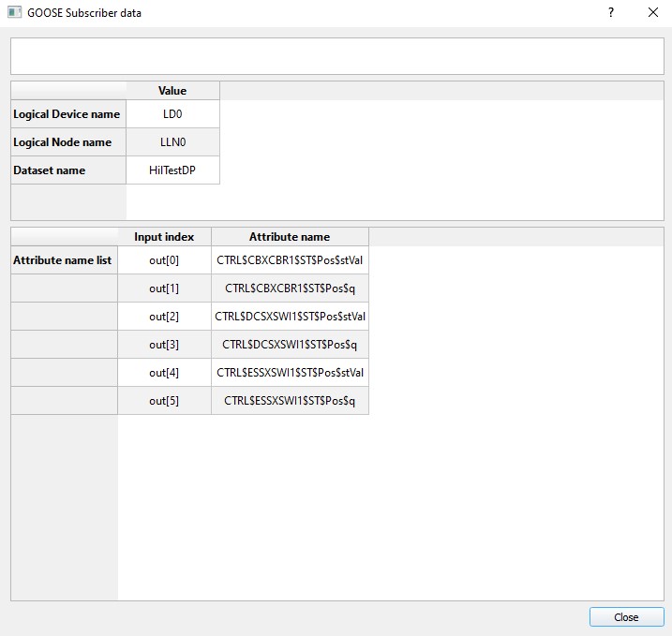Select CTRL$DCSXSWI1$ST$Pos$stVal attribute cell
The height and width of the screenshot is (636, 672).
290,317
